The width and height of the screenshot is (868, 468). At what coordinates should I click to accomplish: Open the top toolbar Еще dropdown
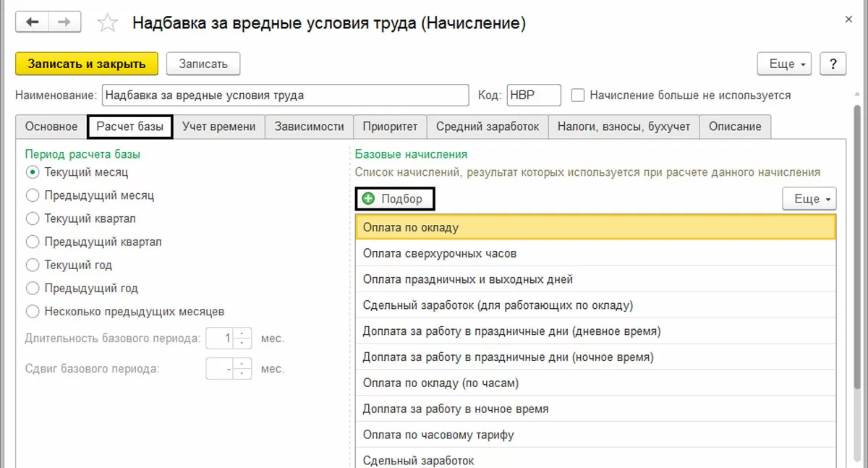(784, 64)
